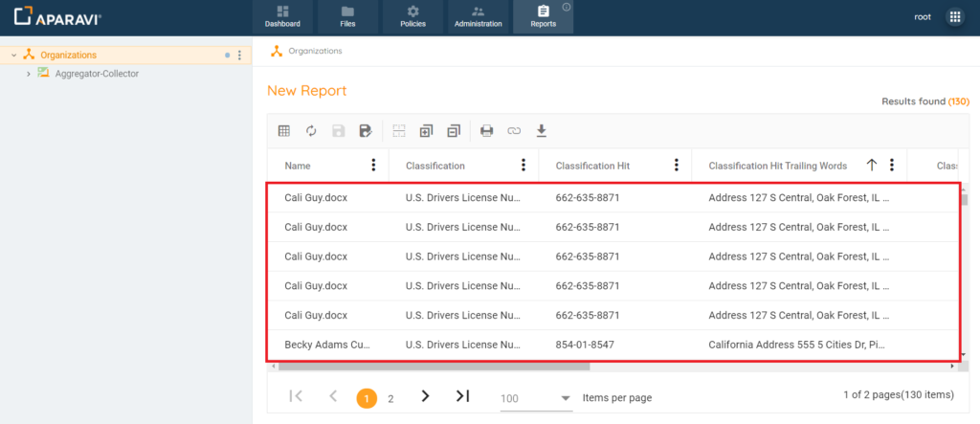This screenshot has height=424, width=980.
Task: Collapse the Organizations tree node
Action: pos(13,56)
